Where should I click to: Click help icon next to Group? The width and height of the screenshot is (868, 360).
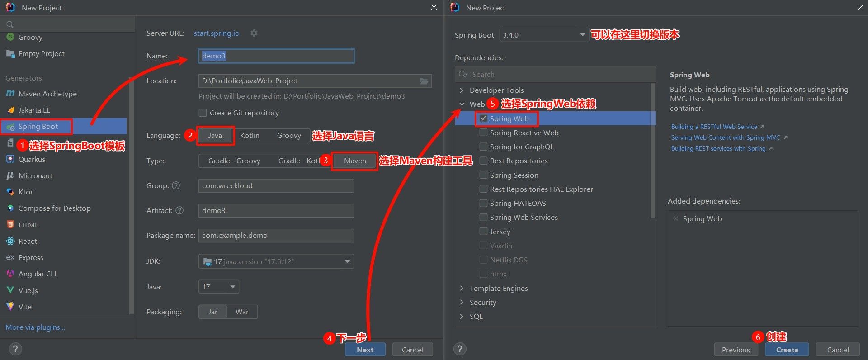tap(176, 185)
